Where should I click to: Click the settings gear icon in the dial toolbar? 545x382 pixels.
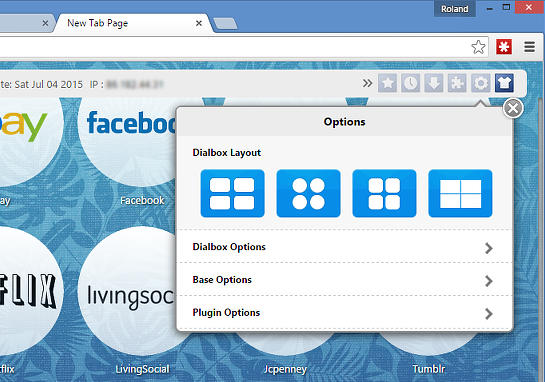click(481, 83)
